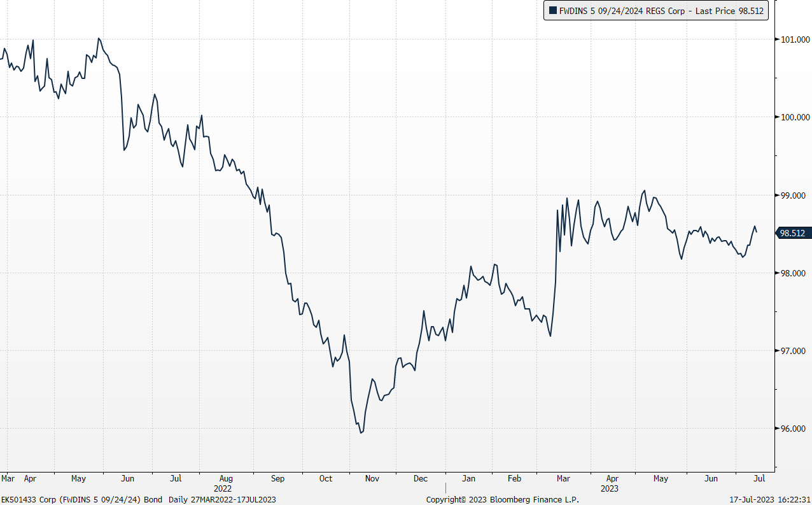Click the Aug month label
812x505 pixels.
click(x=226, y=478)
